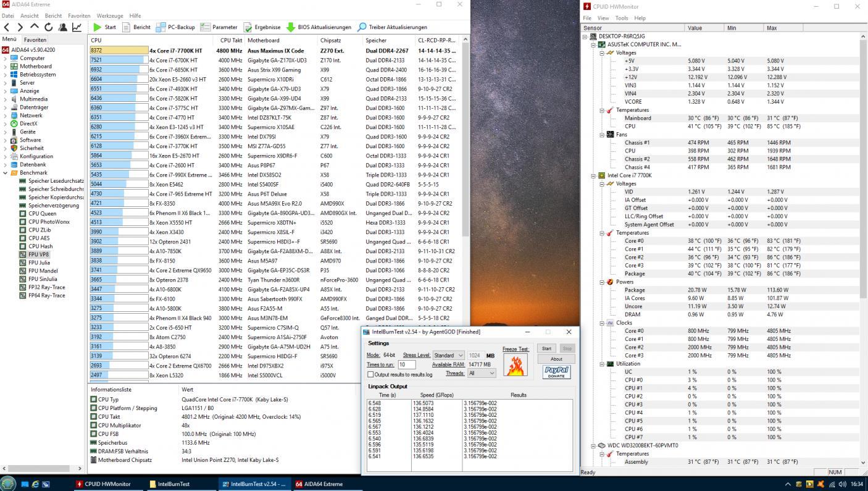This screenshot has height=491, width=868.
Task: Sort by Motherboard column header in AIDA64
Action: tap(282, 40)
